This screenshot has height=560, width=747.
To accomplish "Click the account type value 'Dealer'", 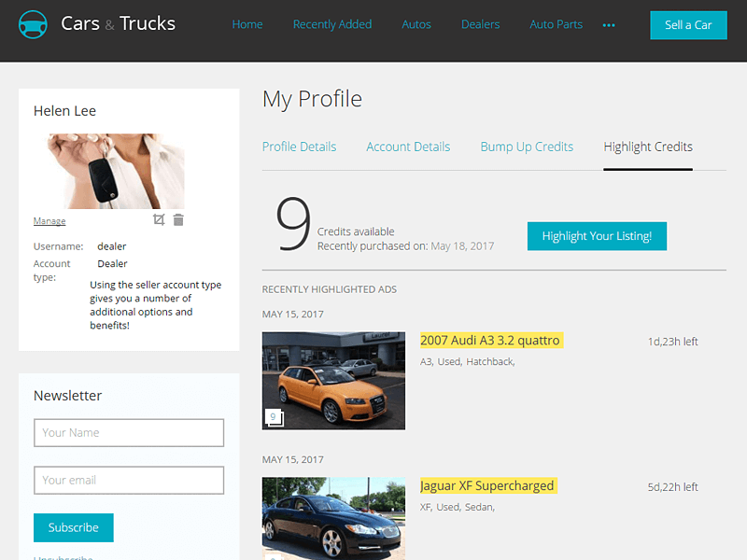I will pyautogui.click(x=112, y=264).
